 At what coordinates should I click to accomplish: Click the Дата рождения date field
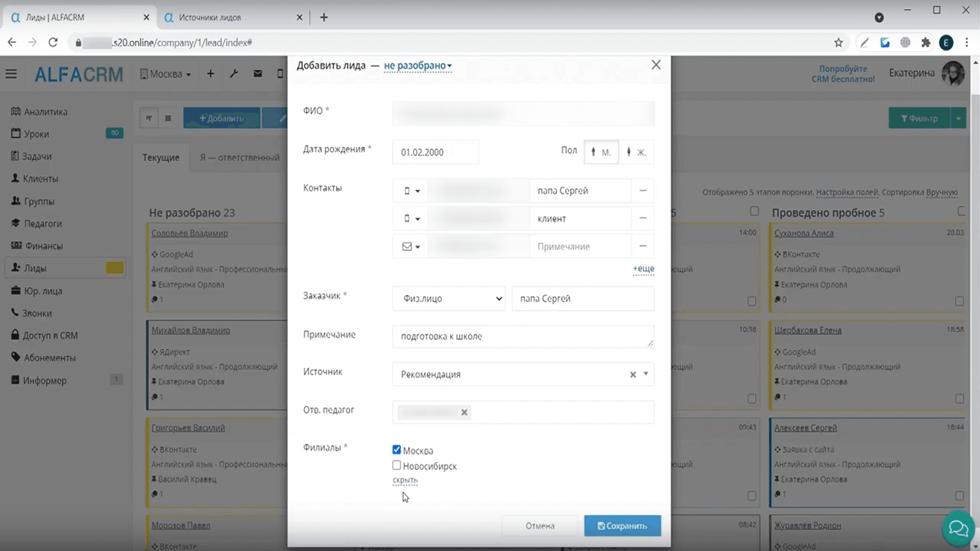tap(435, 152)
